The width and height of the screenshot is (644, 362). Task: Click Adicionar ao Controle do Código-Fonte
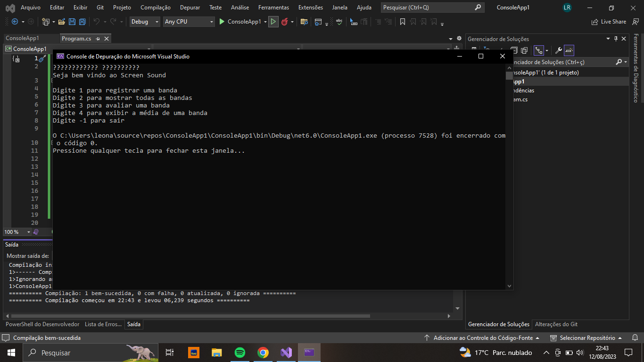coord(482,338)
